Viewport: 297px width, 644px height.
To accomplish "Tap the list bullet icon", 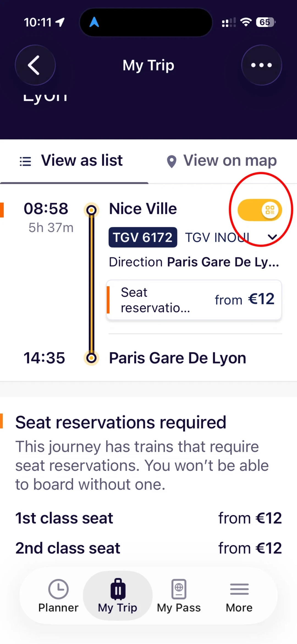I will click(25, 161).
